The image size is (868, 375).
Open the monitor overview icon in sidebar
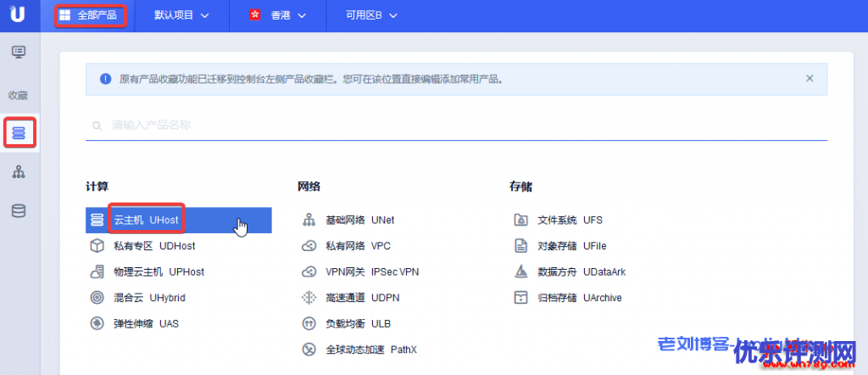coord(19,53)
